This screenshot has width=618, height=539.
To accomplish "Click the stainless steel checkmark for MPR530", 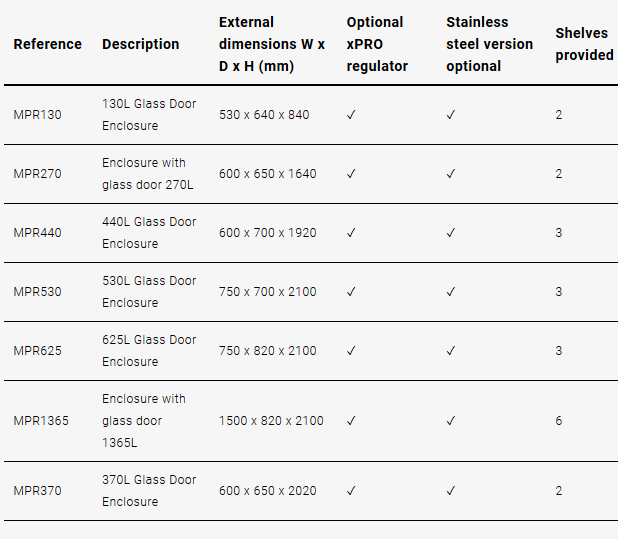I will pyautogui.click(x=451, y=292).
